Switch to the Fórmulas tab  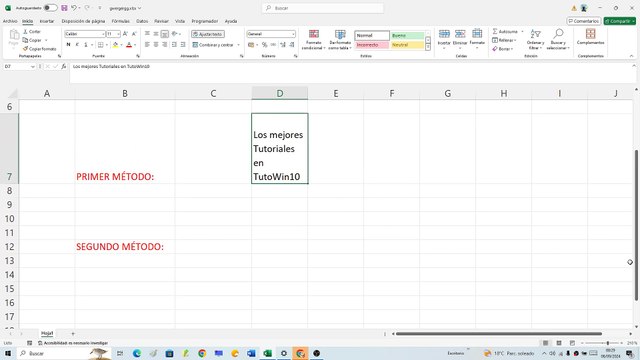120,21
